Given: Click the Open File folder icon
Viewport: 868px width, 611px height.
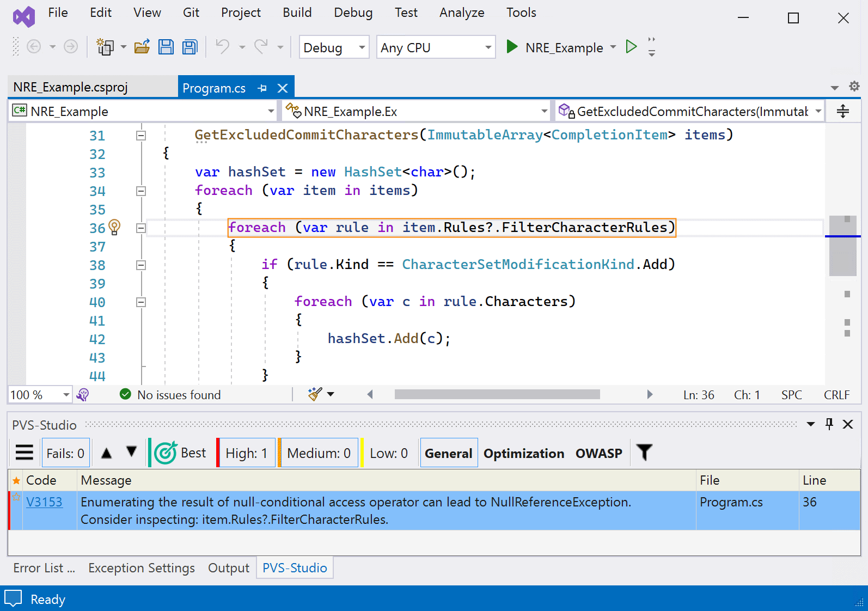Looking at the screenshot, I should pos(142,47).
